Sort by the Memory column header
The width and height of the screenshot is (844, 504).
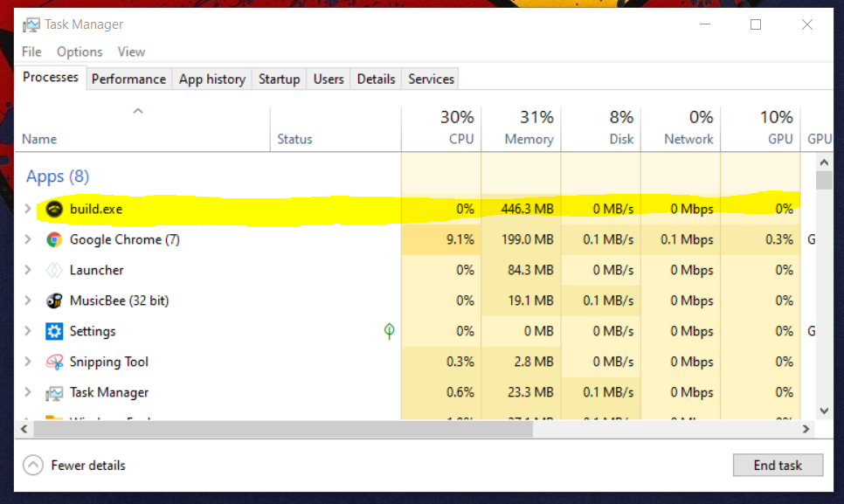(x=521, y=129)
